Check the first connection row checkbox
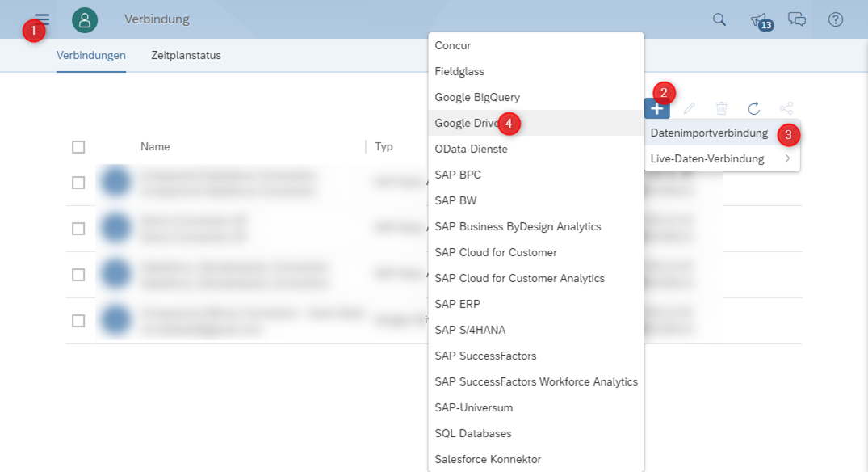This screenshot has height=472, width=868. point(78,183)
